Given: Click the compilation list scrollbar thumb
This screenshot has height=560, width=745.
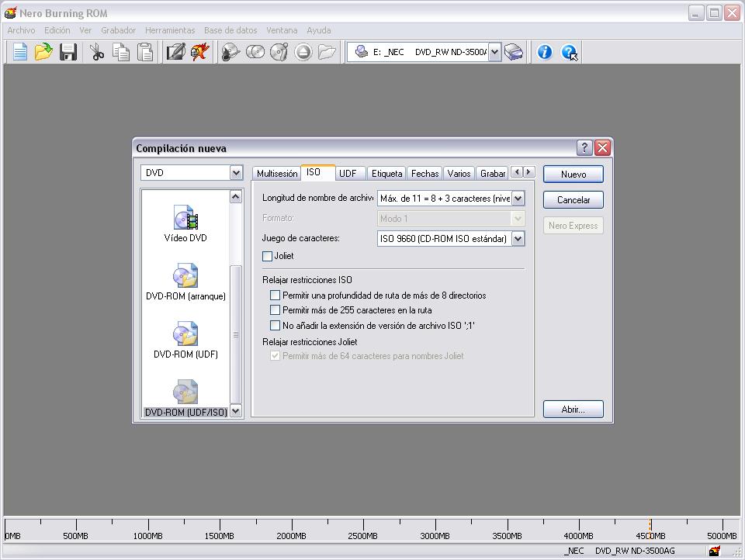Looking at the screenshot, I should point(236,334).
